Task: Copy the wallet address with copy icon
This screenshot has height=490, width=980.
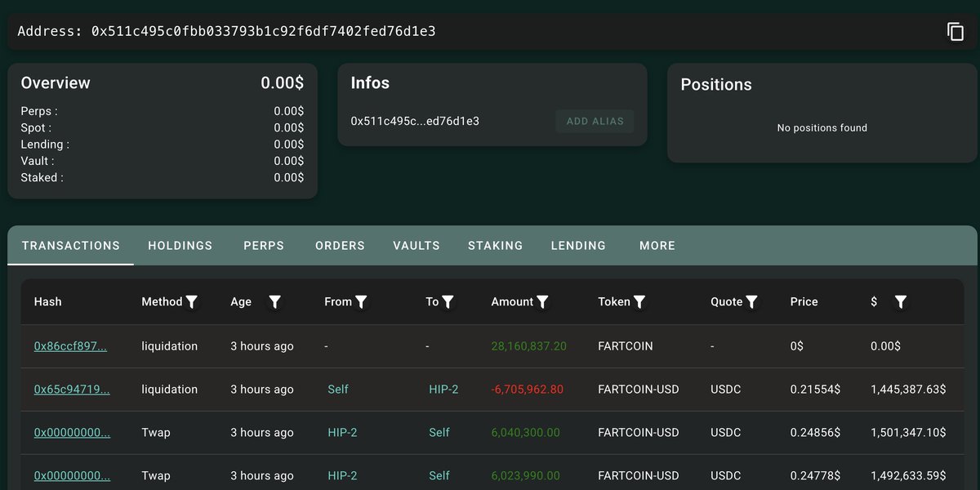Action: [x=955, y=32]
